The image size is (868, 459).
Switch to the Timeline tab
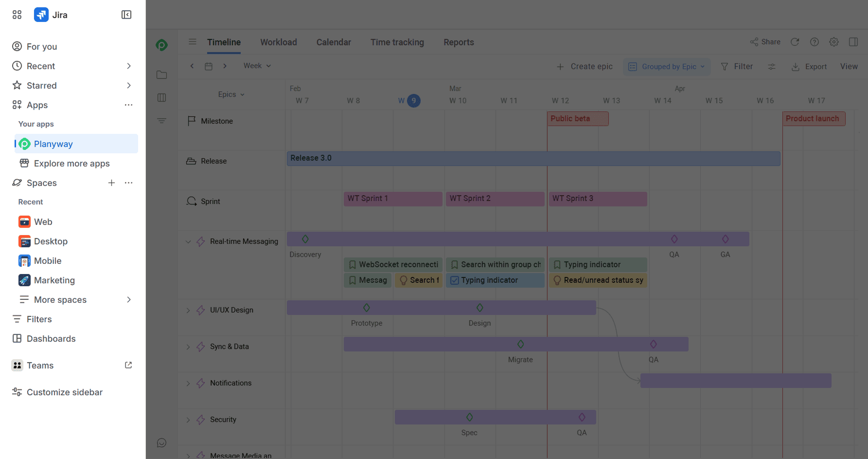(x=224, y=42)
